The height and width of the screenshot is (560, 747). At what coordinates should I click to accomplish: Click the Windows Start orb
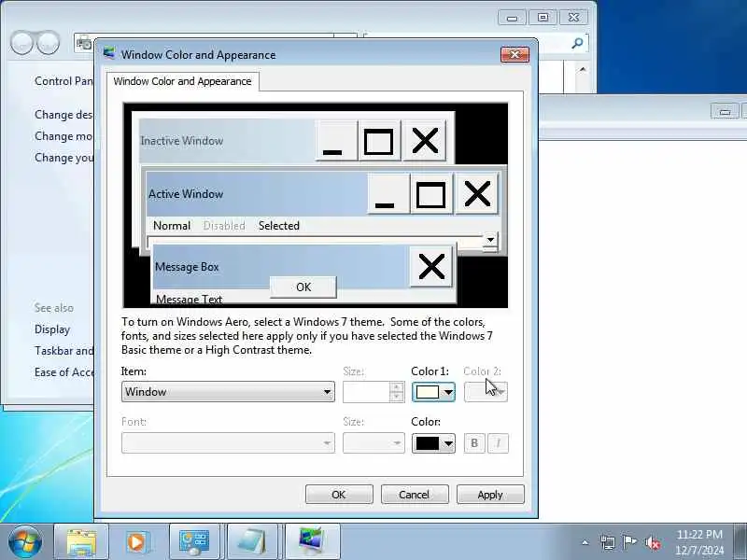(25, 542)
